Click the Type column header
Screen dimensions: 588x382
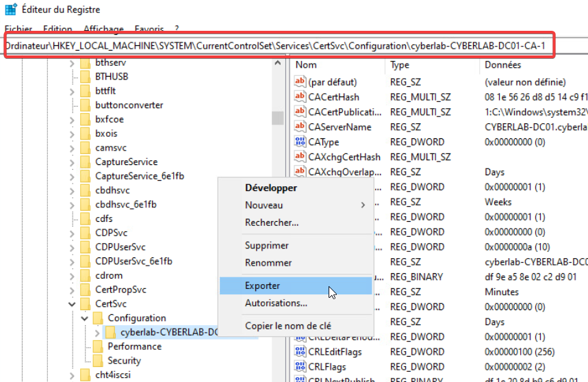(400, 65)
